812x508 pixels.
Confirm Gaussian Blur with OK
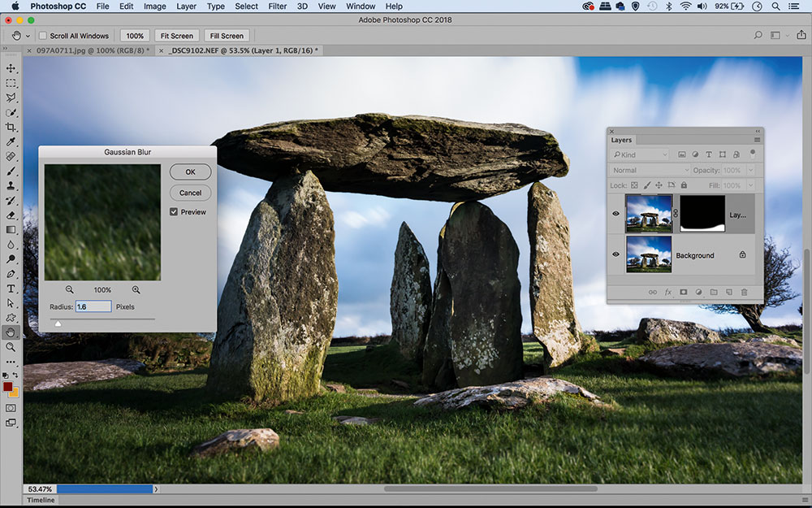click(x=191, y=172)
